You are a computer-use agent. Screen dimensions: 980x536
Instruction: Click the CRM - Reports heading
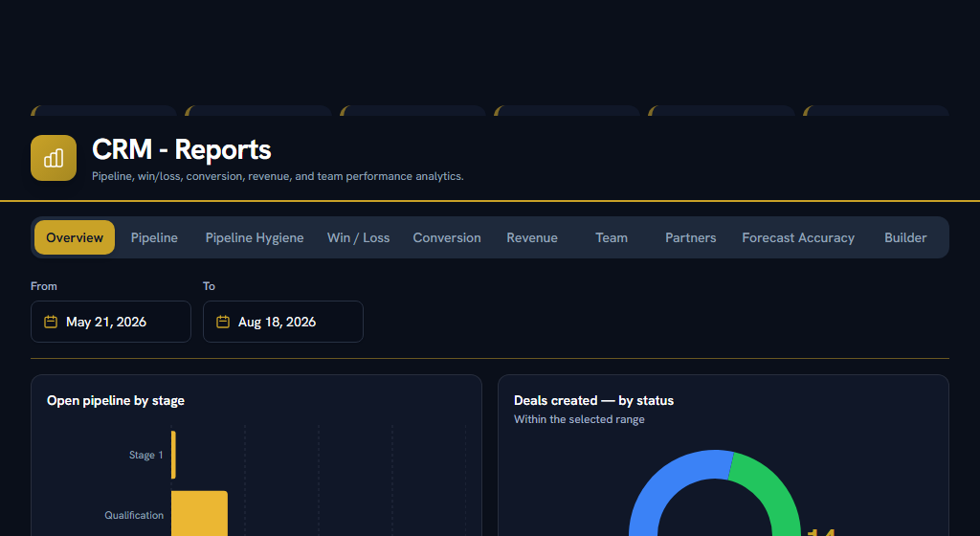(x=181, y=150)
